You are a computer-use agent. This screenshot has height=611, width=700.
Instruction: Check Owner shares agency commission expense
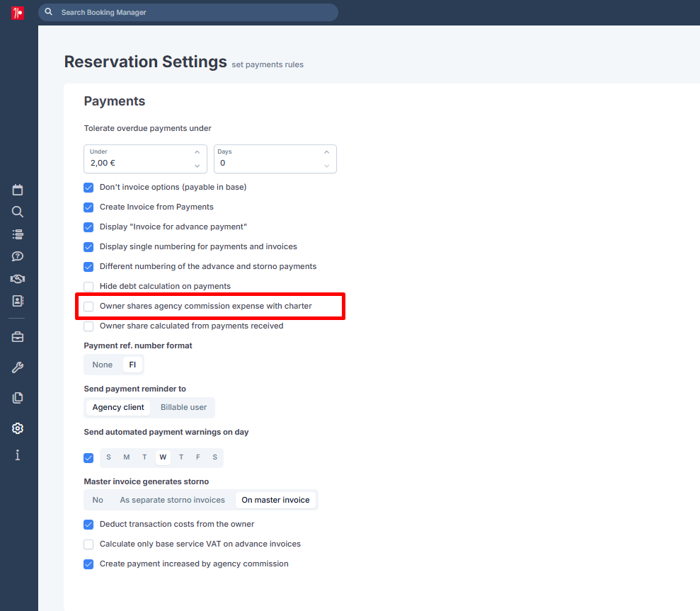click(x=88, y=307)
